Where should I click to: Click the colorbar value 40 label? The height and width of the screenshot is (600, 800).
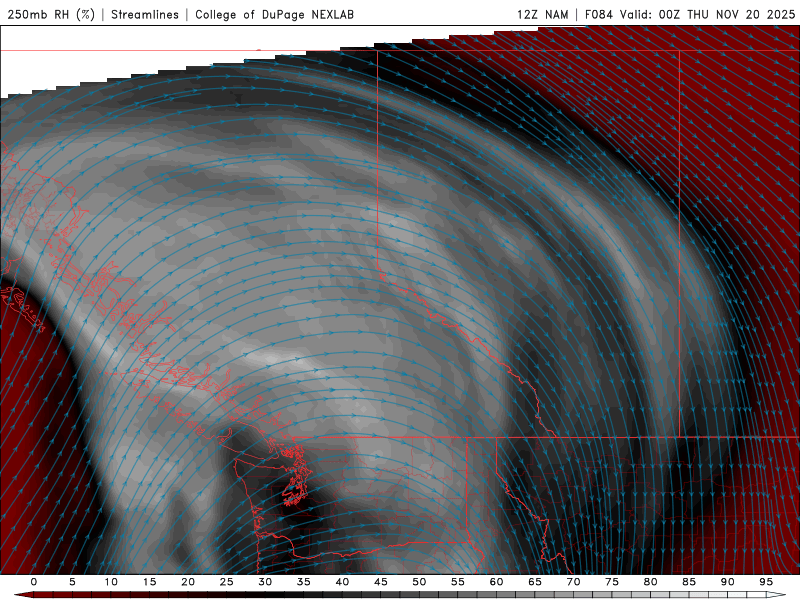coord(342,582)
